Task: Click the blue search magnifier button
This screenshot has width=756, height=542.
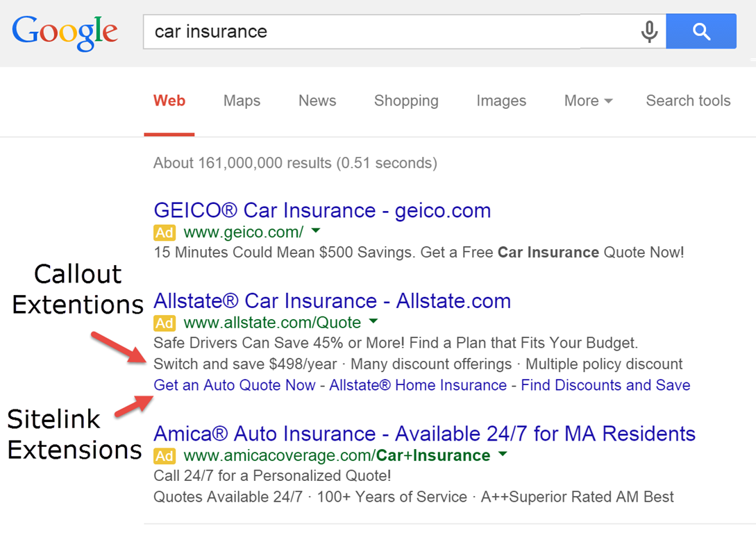Action: (701, 31)
